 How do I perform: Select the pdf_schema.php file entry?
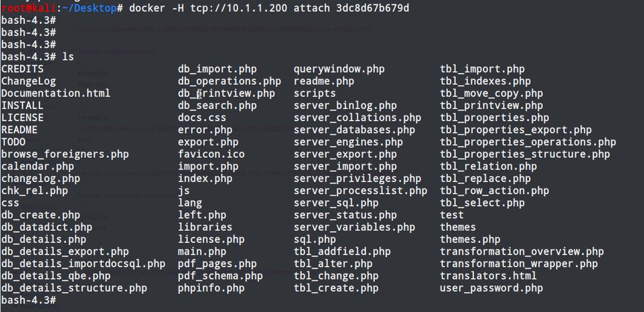tap(220, 276)
